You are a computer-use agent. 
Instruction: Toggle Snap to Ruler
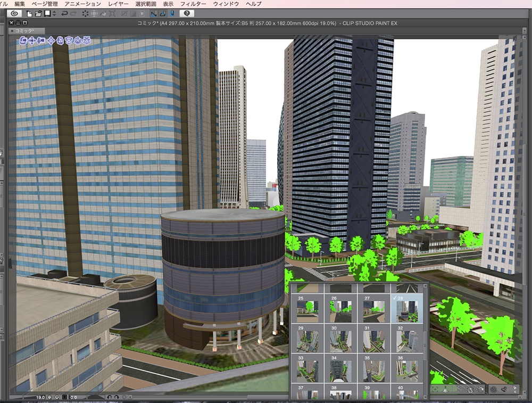[x=154, y=14]
